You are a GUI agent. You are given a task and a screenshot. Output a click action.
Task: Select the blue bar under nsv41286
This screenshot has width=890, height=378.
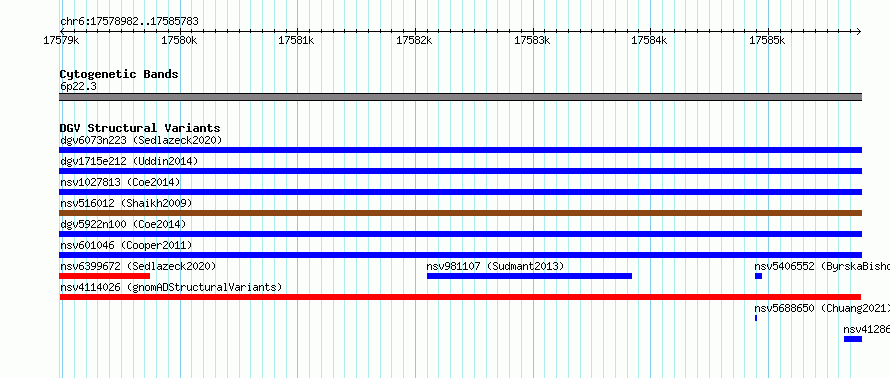click(853, 339)
